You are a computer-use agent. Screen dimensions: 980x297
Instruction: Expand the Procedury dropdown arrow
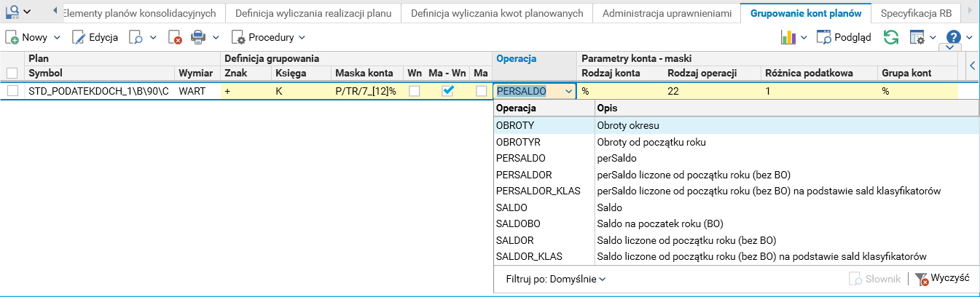[x=302, y=37]
